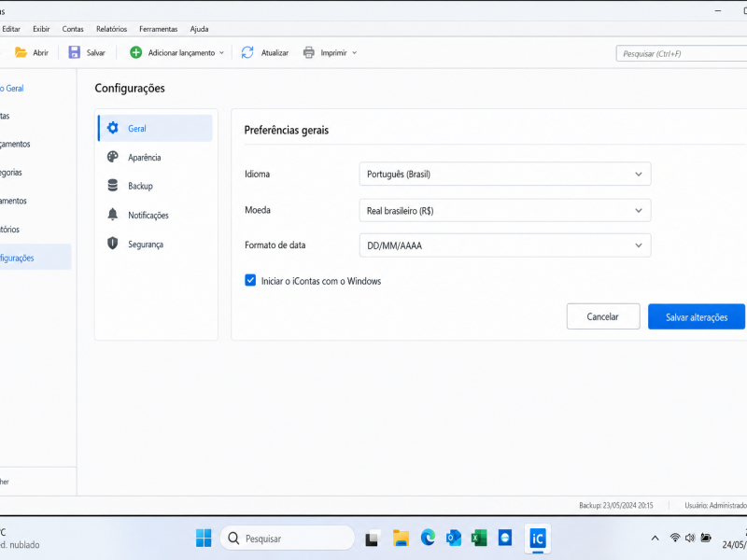Show hidden system tray icons
747x560 pixels.
pyautogui.click(x=655, y=539)
